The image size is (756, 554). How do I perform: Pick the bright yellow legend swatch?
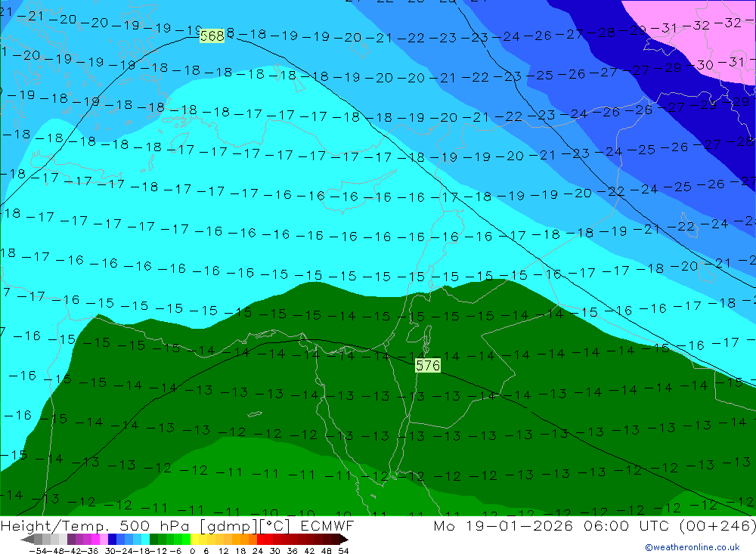[195, 539]
